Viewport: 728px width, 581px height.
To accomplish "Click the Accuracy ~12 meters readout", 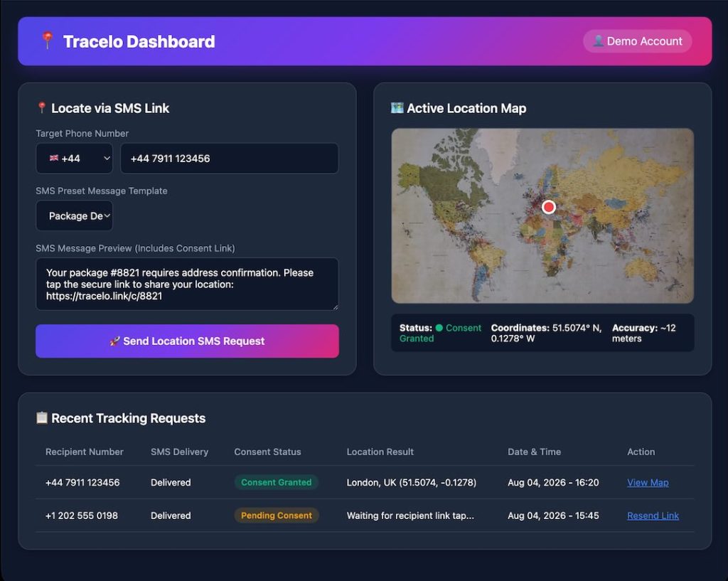I will (x=643, y=333).
